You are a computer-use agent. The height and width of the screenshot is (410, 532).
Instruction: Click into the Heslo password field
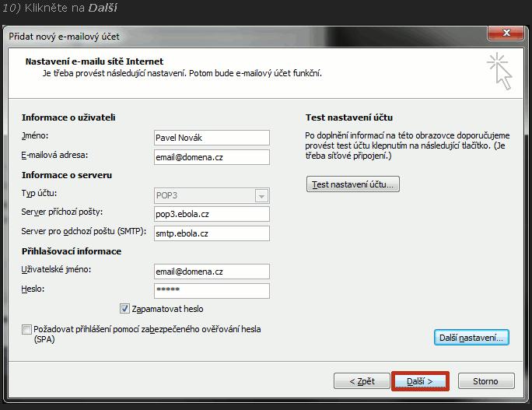[212, 291]
